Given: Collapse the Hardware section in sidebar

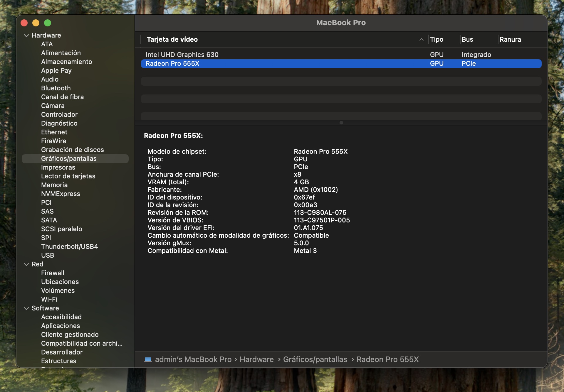Looking at the screenshot, I should click(26, 36).
